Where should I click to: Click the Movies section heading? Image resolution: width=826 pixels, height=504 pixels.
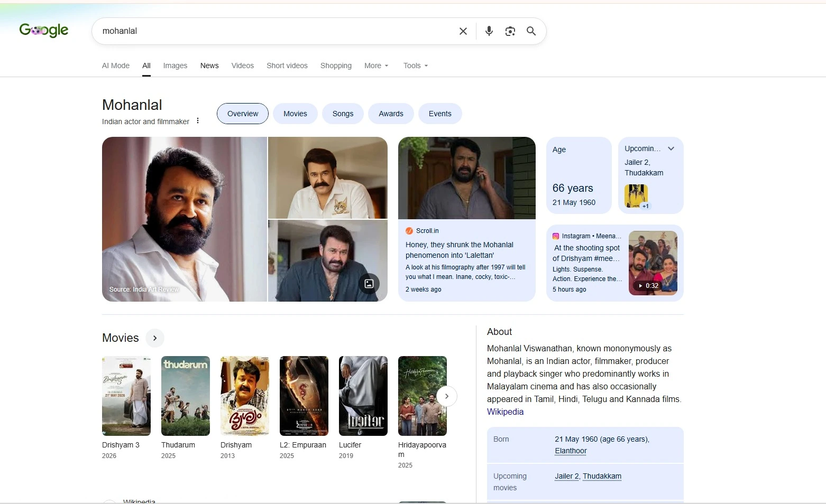click(x=121, y=338)
